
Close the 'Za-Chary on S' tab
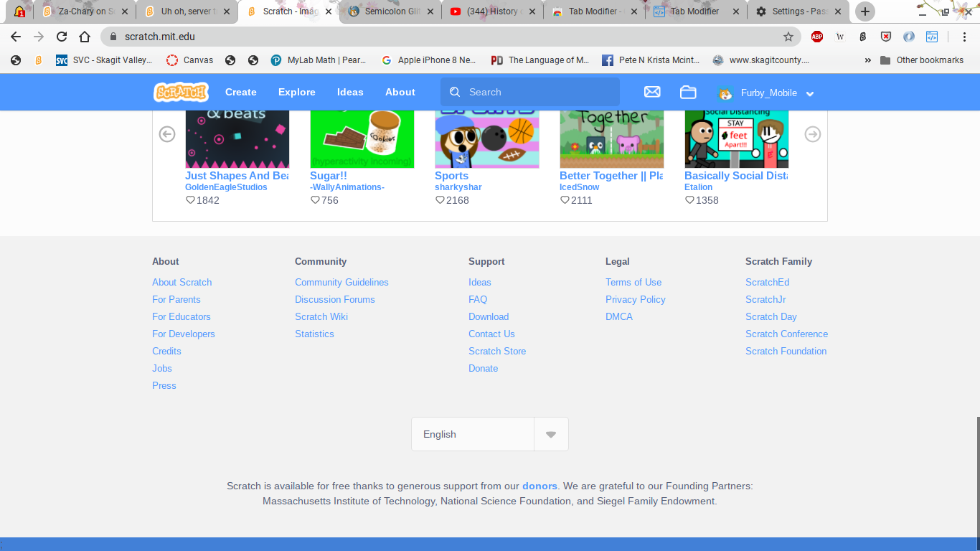click(125, 11)
